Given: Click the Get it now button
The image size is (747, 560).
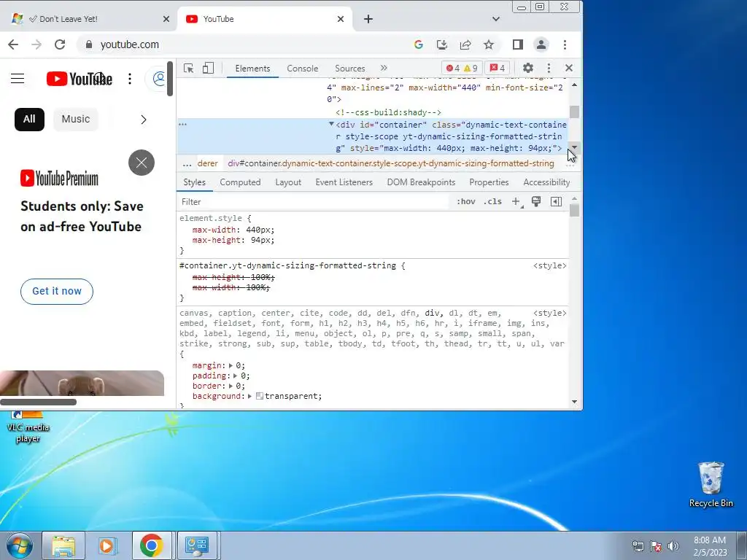Looking at the screenshot, I should pos(57,292).
